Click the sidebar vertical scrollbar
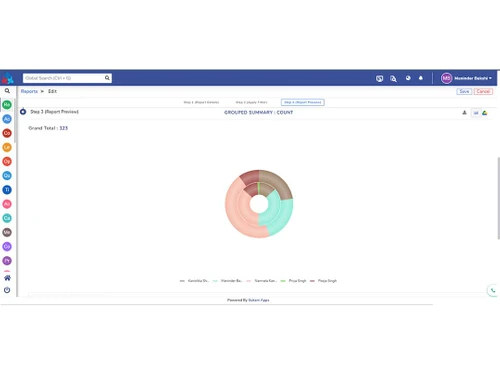Viewport: 500px width, 375px height. coord(15,120)
